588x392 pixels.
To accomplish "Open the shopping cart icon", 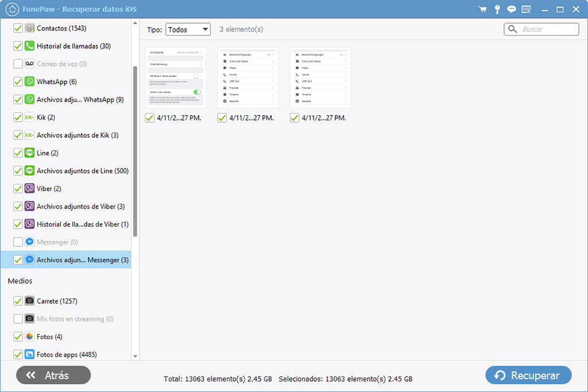I will (x=482, y=9).
